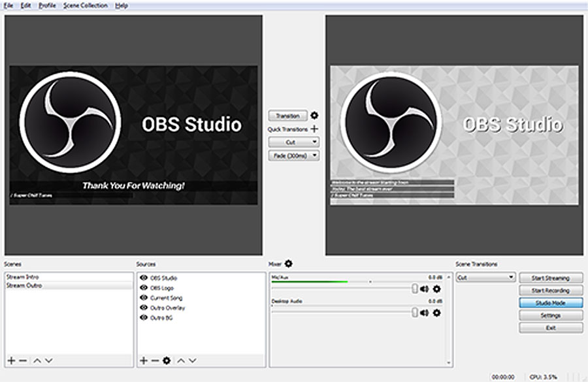Select the Current Song source name
The height and width of the screenshot is (382, 588).
tap(166, 298)
